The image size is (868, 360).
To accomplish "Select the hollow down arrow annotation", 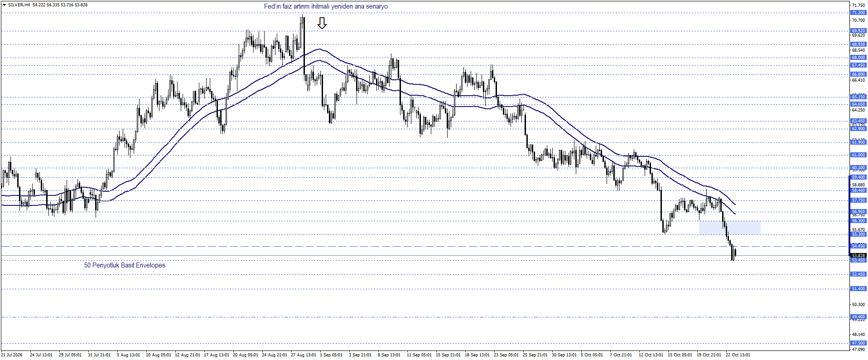I will [x=322, y=23].
